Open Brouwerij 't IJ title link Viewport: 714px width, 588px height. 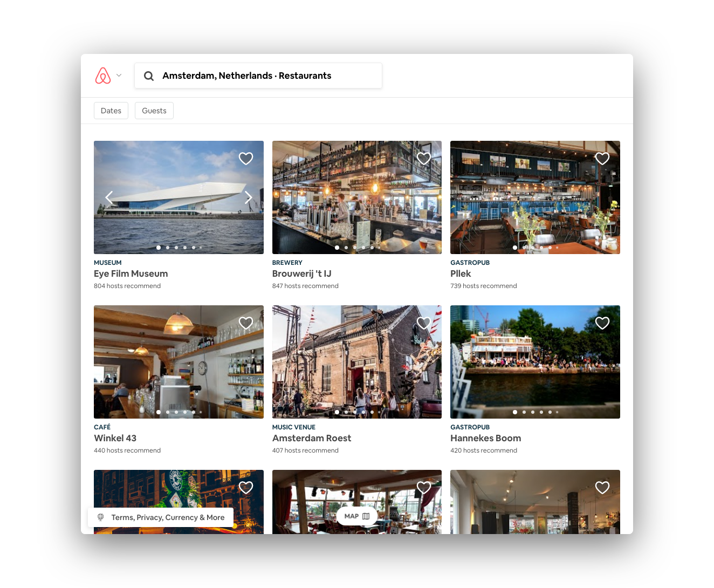pos(302,274)
